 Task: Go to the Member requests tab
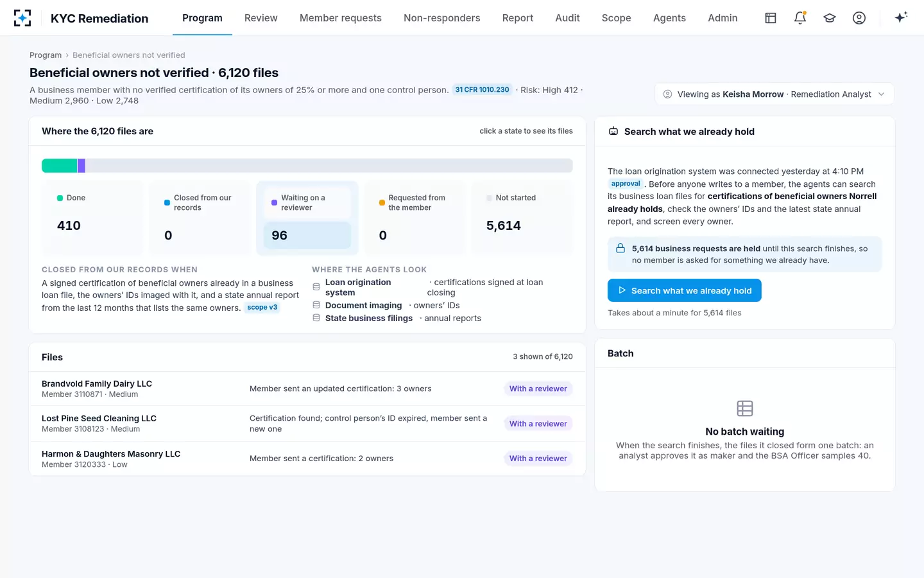(x=341, y=18)
